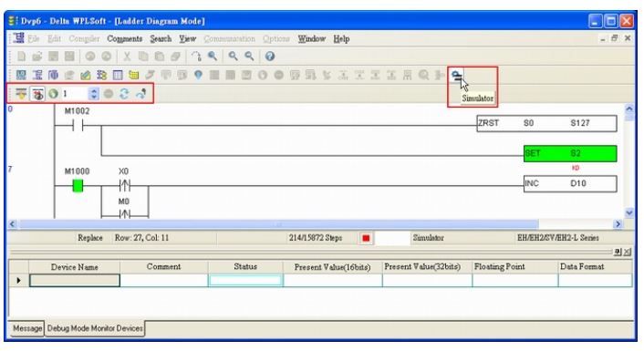Click the Simulator toolbar icon

tap(456, 75)
